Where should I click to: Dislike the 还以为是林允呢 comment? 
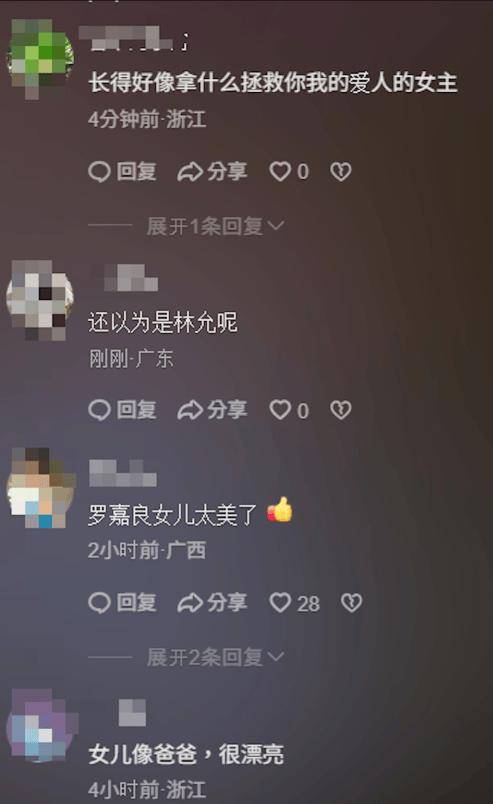point(341,410)
